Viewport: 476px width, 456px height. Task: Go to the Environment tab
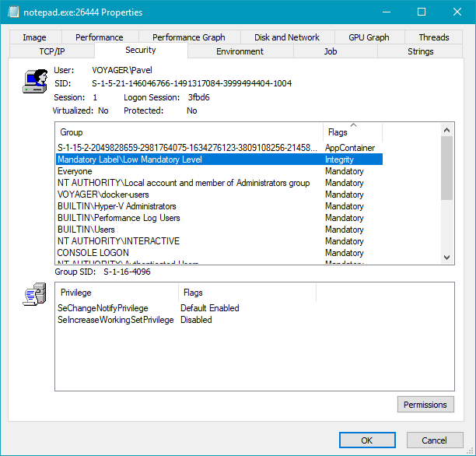pos(240,51)
